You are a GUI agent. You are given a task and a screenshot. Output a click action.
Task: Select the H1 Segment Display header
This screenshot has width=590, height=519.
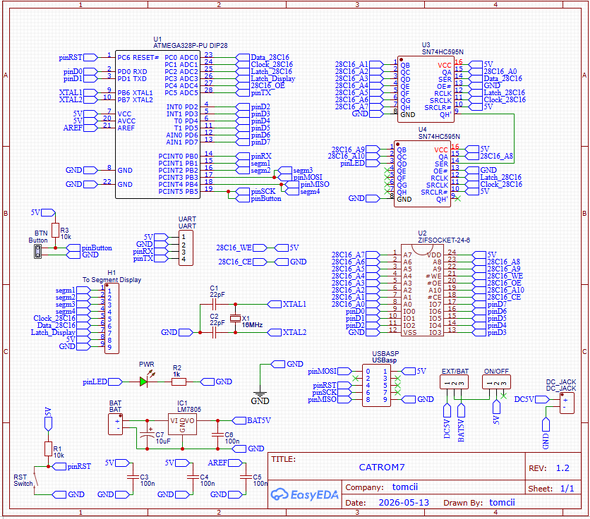click(112, 318)
